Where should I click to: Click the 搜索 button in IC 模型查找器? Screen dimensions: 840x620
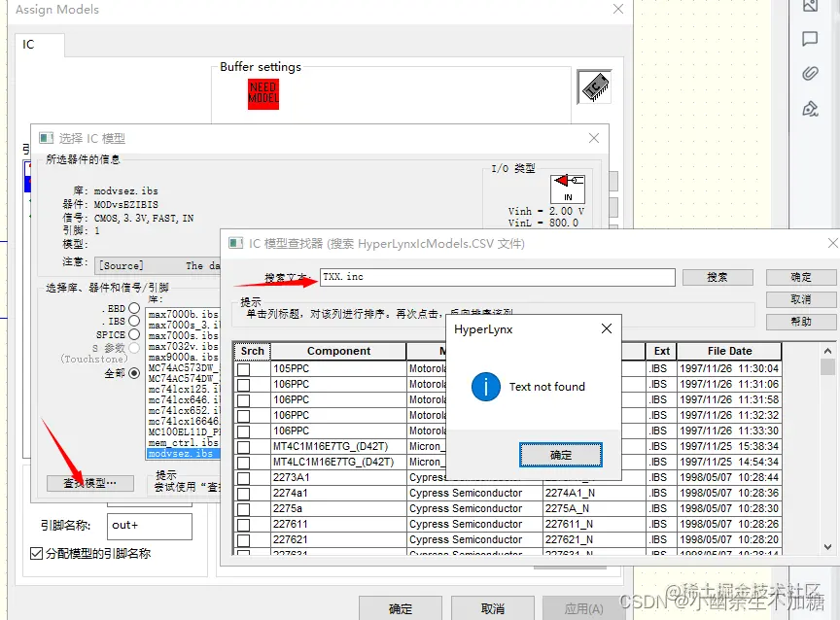(717, 276)
